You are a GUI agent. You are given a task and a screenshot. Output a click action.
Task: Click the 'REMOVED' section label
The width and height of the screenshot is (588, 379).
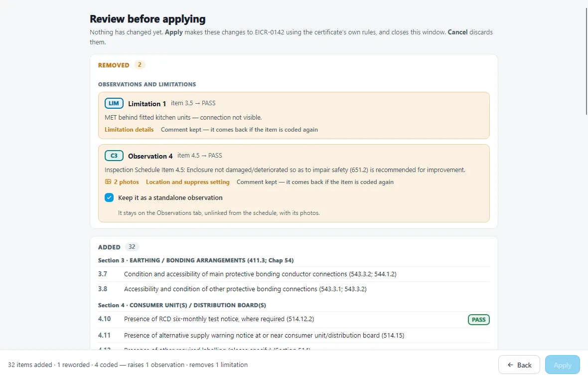pos(114,65)
